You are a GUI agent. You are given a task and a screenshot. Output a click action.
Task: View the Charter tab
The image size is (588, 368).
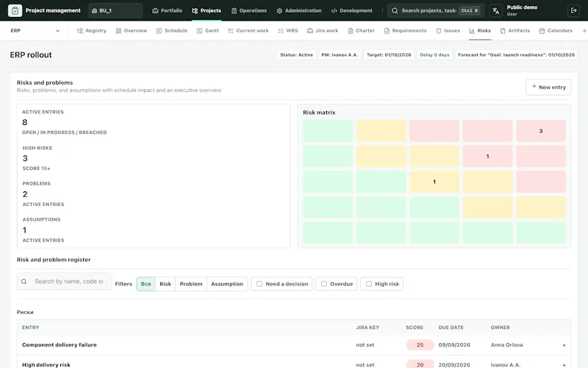pos(361,31)
